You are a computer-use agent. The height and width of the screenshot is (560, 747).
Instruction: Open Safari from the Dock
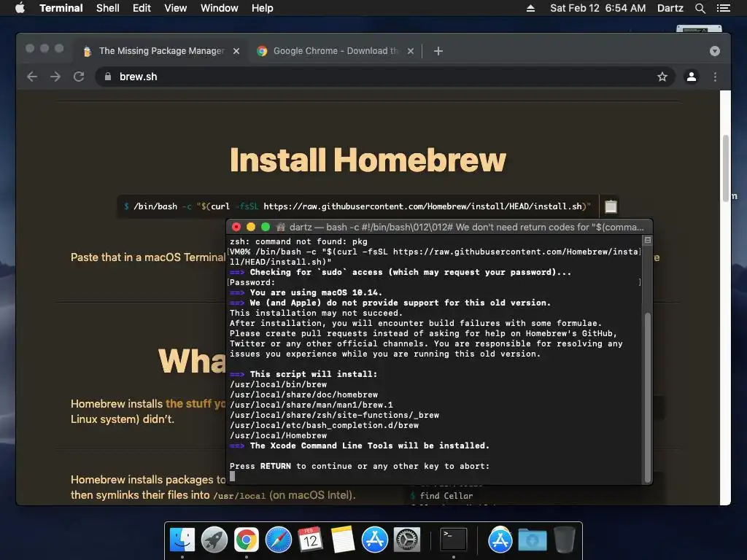(x=279, y=540)
